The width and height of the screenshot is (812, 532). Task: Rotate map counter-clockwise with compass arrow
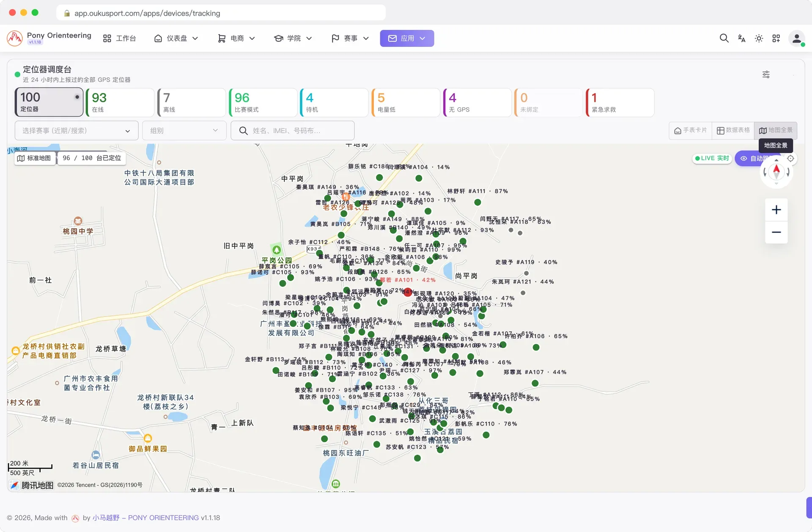tap(765, 172)
